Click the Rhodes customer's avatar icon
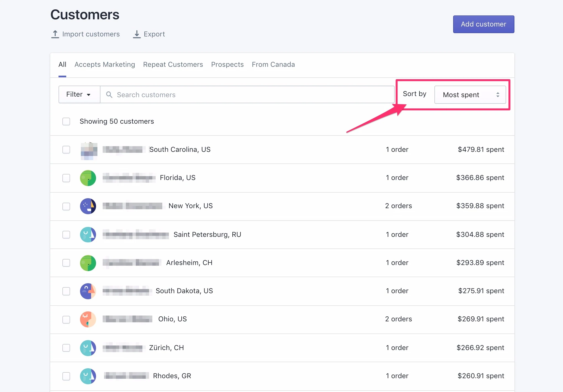Viewport: 563px width, 392px height. pyautogui.click(x=88, y=376)
